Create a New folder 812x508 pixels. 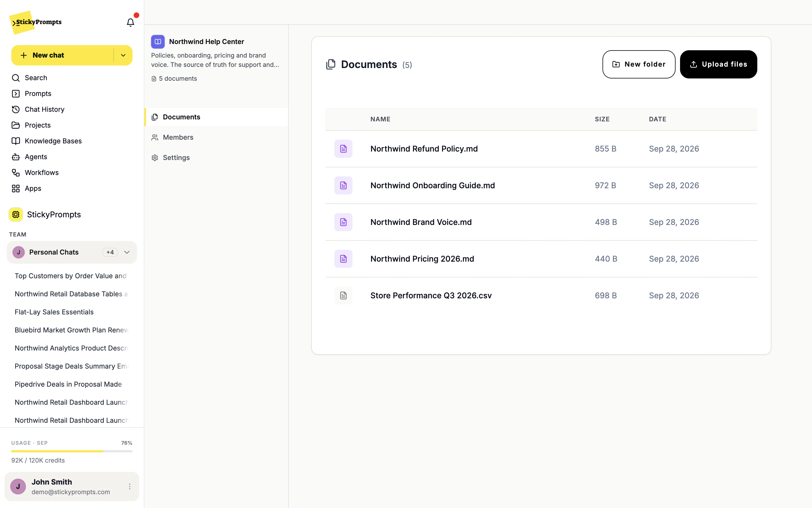pyautogui.click(x=639, y=64)
